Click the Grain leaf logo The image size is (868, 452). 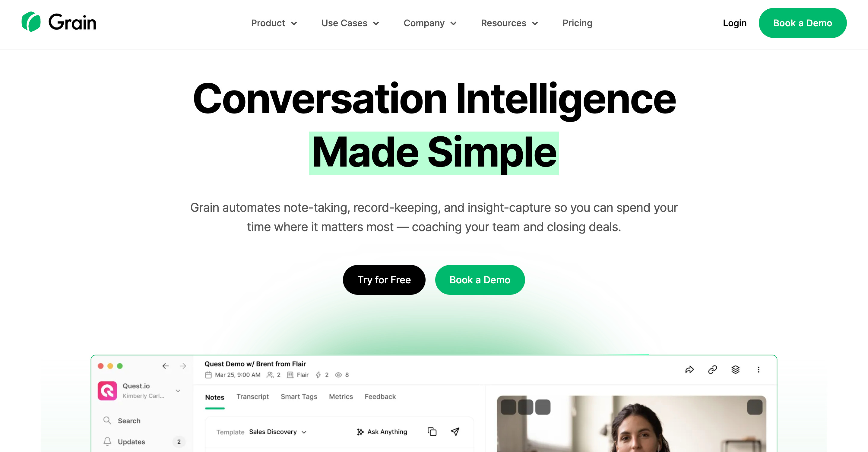[x=31, y=22]
